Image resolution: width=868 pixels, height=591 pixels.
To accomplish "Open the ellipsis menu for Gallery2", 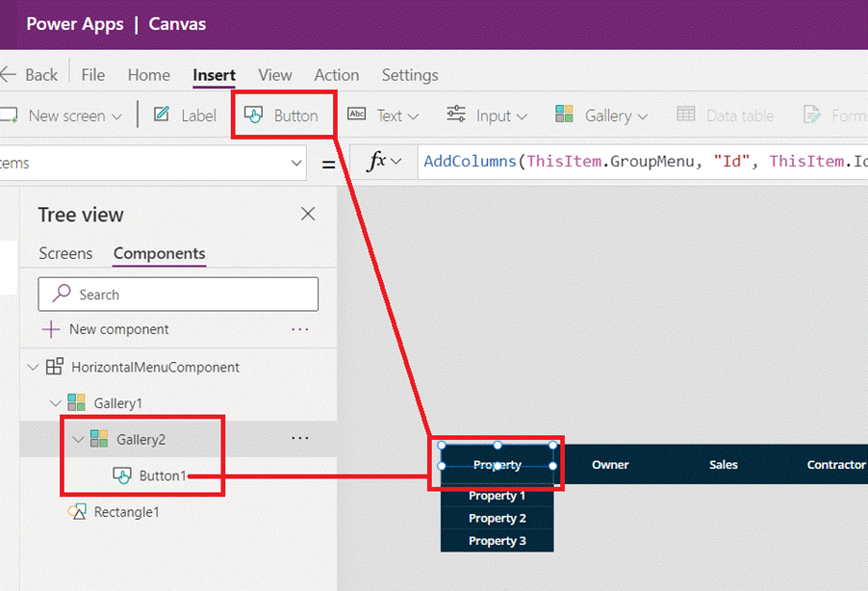I will tap(300, 438).
